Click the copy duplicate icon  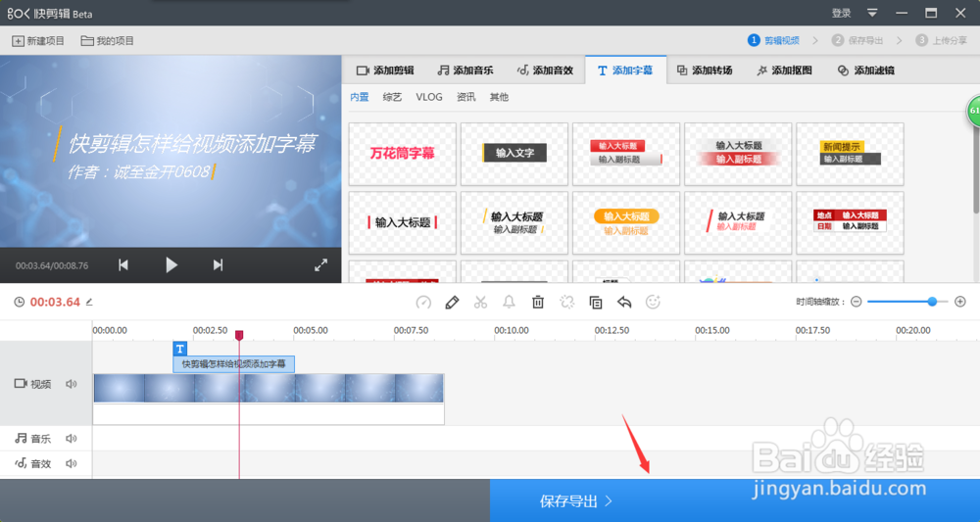coord(596,303)
